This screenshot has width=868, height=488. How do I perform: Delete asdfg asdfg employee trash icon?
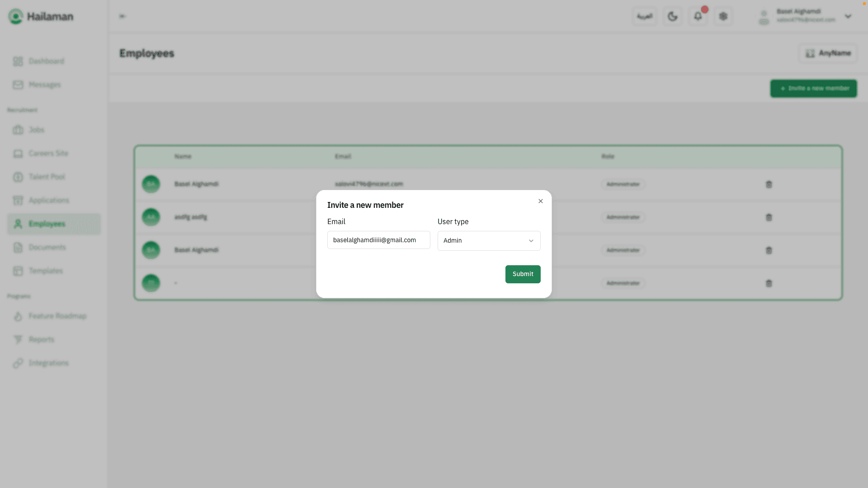(769, 217)
